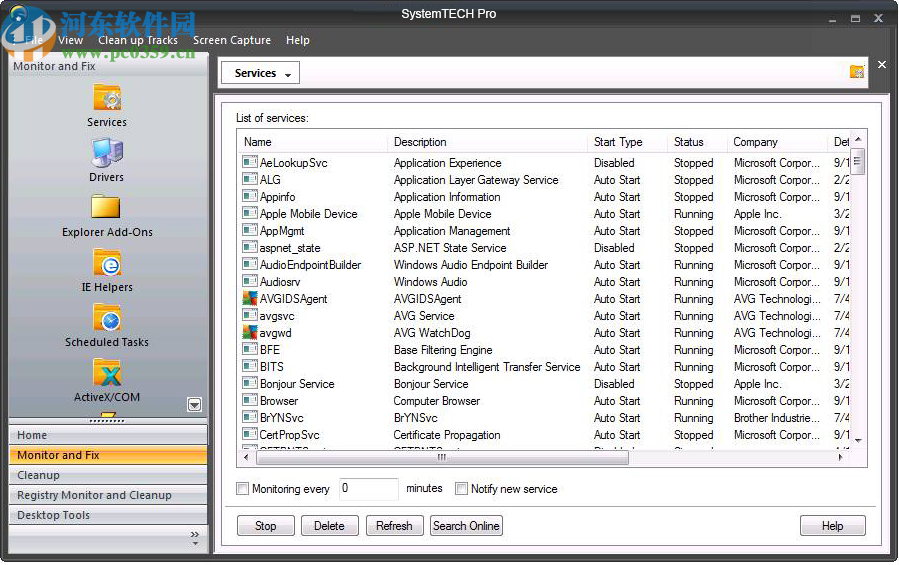Click the Refresh button
The height and width of the screenshot is (565, 899).
pos(394,525)
